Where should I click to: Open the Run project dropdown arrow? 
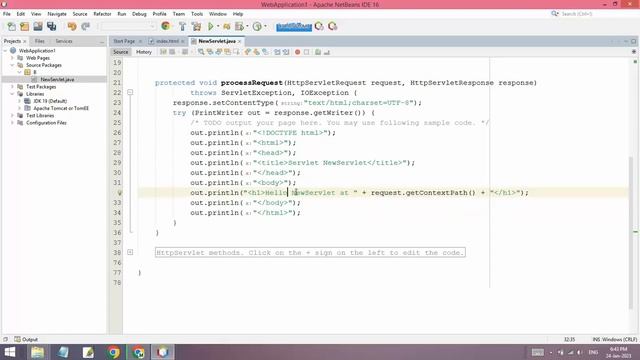pyautogui.click(x=218, y=27)
